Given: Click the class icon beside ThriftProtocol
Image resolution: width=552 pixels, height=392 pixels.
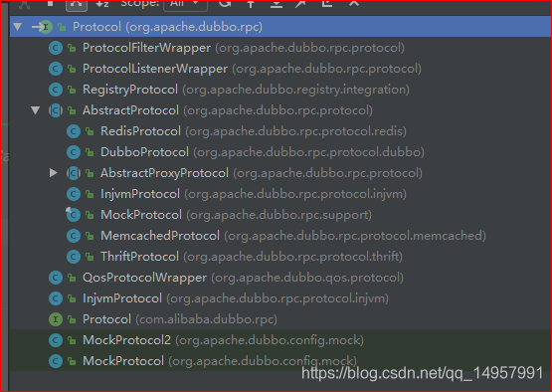Looking at the screenshot, I should point(74,257).
